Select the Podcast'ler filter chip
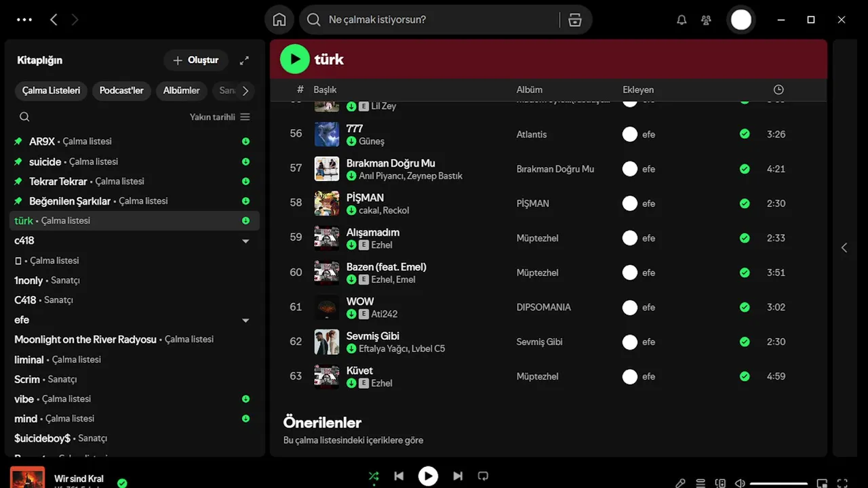 point(121,90)
